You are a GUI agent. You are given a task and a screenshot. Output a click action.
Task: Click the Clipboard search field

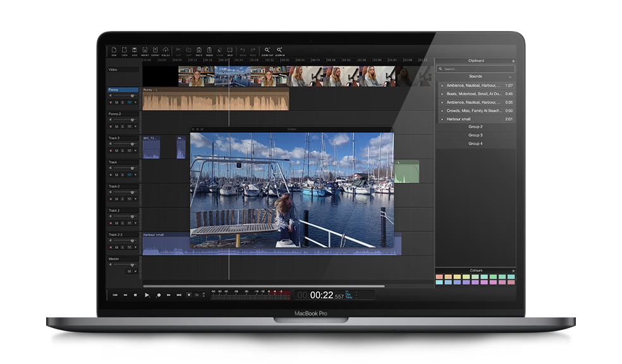tap(475, 68)
